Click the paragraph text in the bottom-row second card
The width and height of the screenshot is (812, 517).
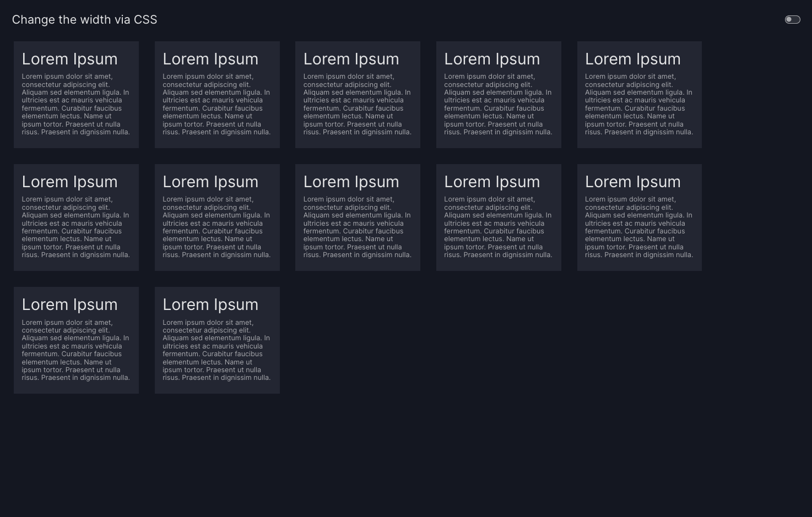click(x=216, y=350)
